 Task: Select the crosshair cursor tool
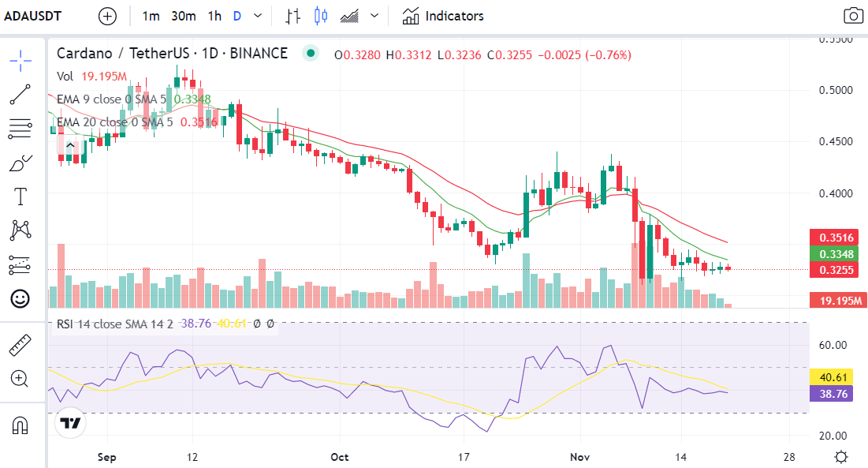(x=20, y=61)
